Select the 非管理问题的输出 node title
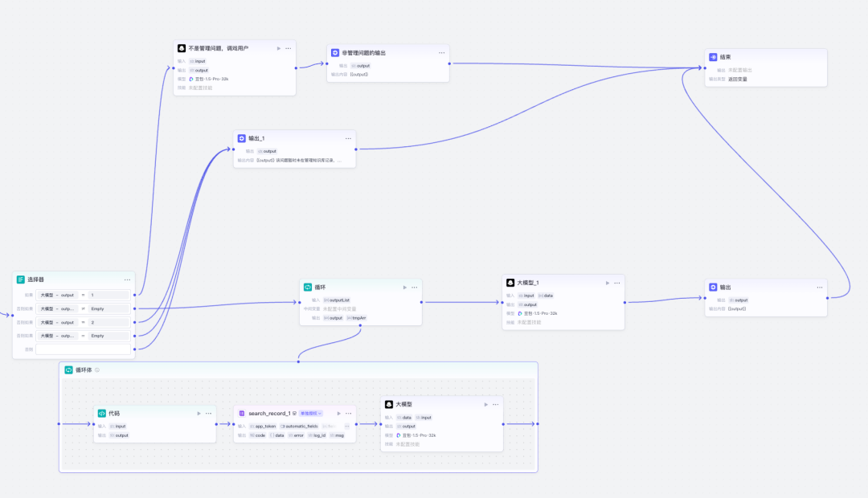The height and width of the screenshot is (498, 868). pos(364,52)
